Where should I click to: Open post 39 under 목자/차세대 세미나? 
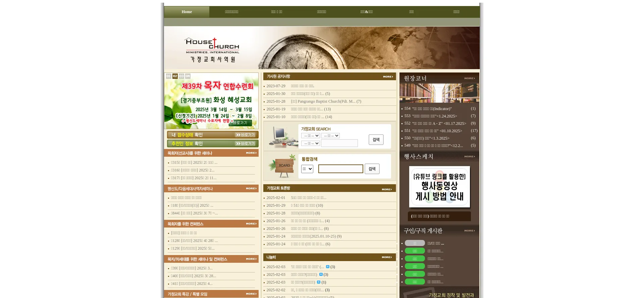point(192,268)
